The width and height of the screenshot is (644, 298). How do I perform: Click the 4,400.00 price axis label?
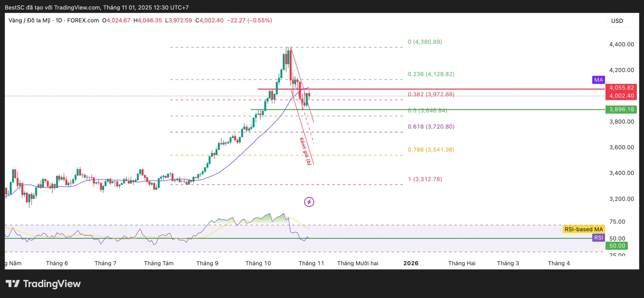(x=621, y=45)
